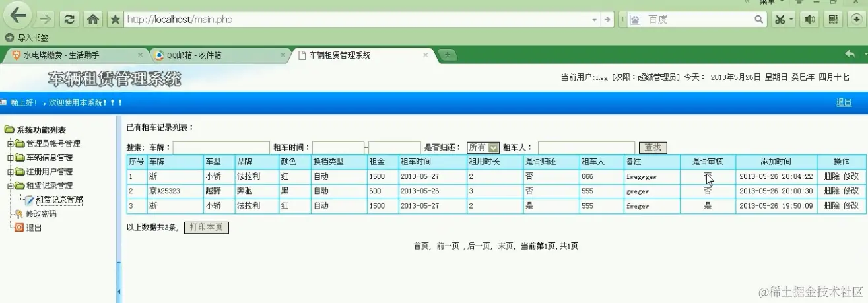Collapse the sidebar with the splitter arrow

click(119, 290)
